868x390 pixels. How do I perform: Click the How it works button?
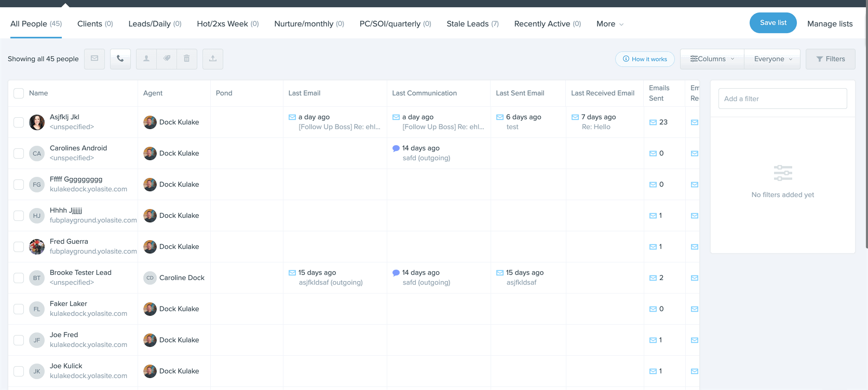(645, 59)
